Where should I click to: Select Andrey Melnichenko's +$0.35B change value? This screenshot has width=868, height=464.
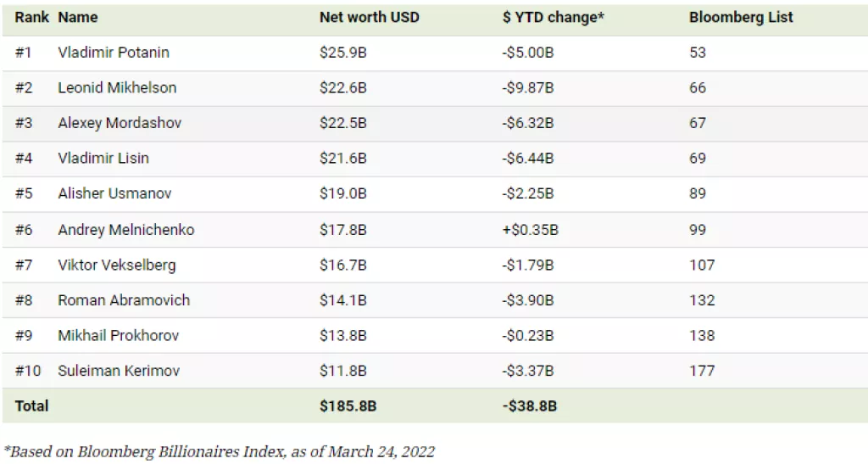531,229
